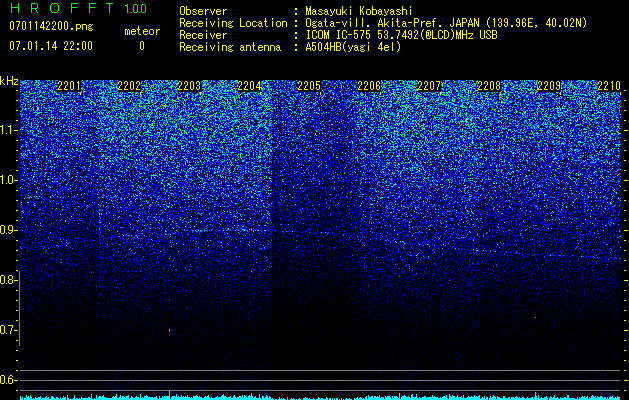Click the cyan signal level strip at bottom

tap(320, 397)
